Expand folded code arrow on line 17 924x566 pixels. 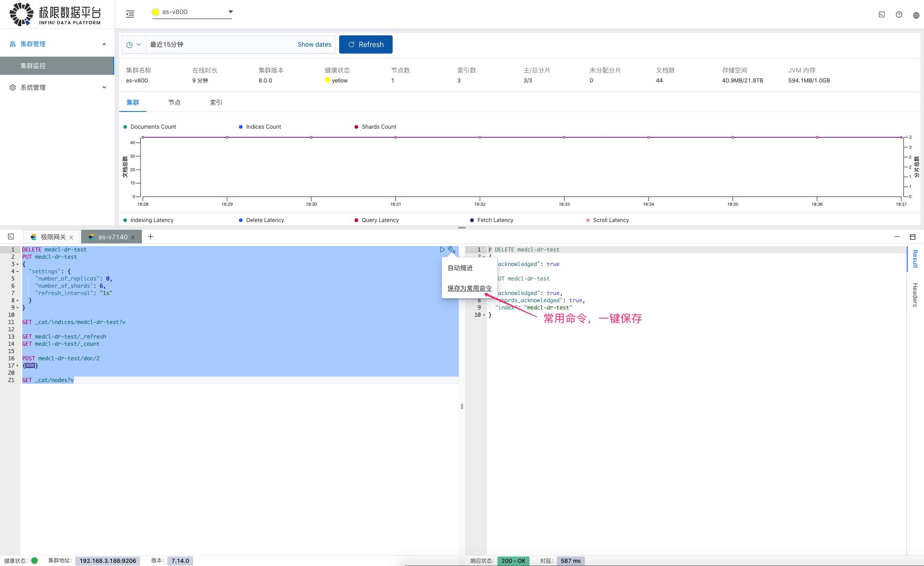click(x=18, y=366)
